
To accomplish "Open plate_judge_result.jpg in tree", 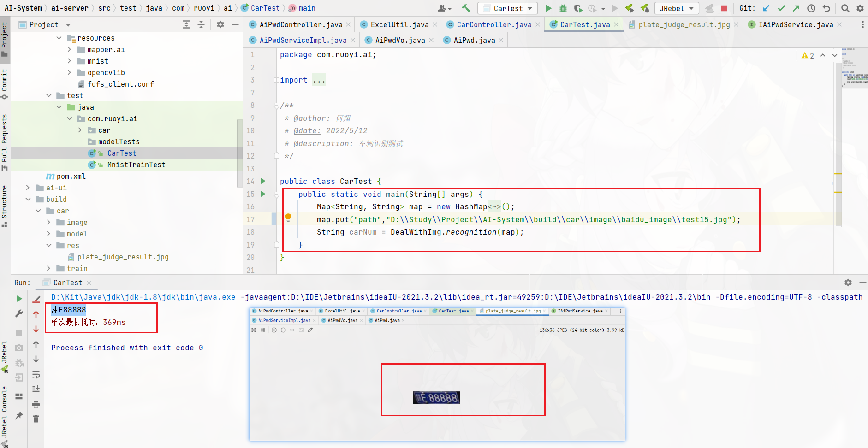I will pos(123,257).
